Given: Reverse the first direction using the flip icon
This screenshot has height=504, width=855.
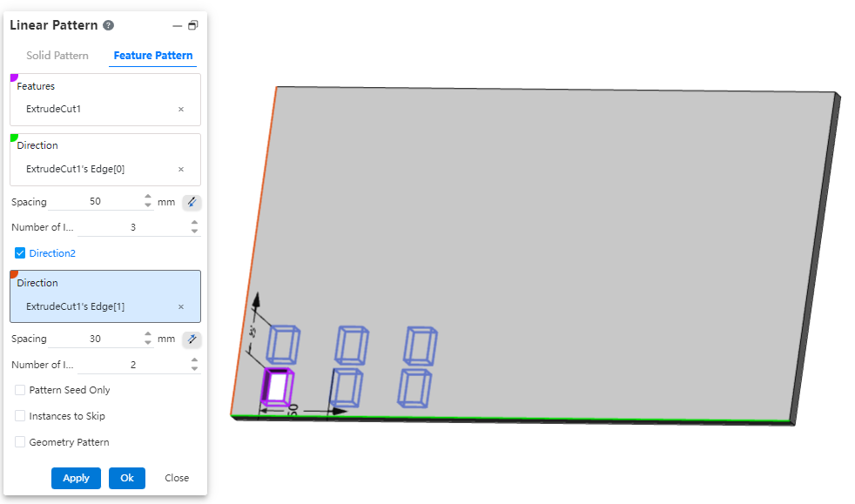Looking at the screenshot, I should tap(192, 202).
